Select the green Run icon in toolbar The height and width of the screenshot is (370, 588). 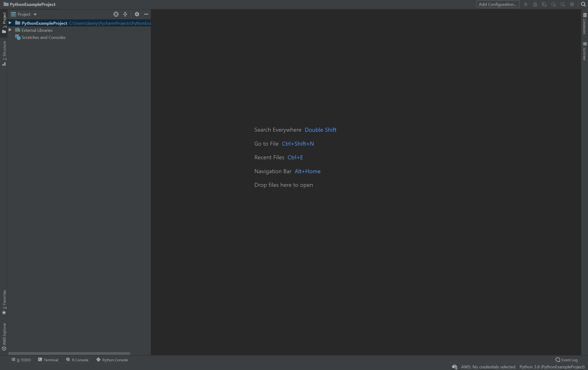point(526,4)
